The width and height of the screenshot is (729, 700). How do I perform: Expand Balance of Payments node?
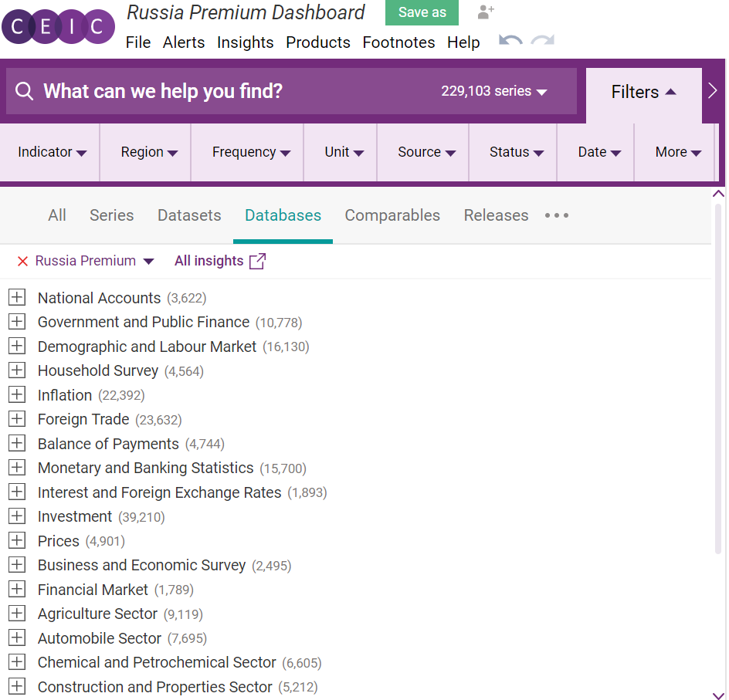pyautogui.click(x=17, y=443)
